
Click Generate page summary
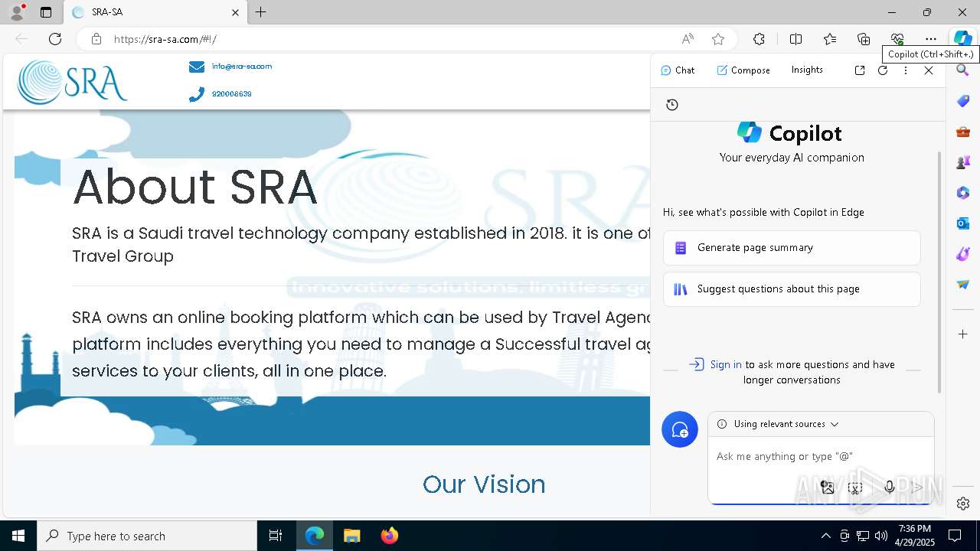(x=792, y=248)
